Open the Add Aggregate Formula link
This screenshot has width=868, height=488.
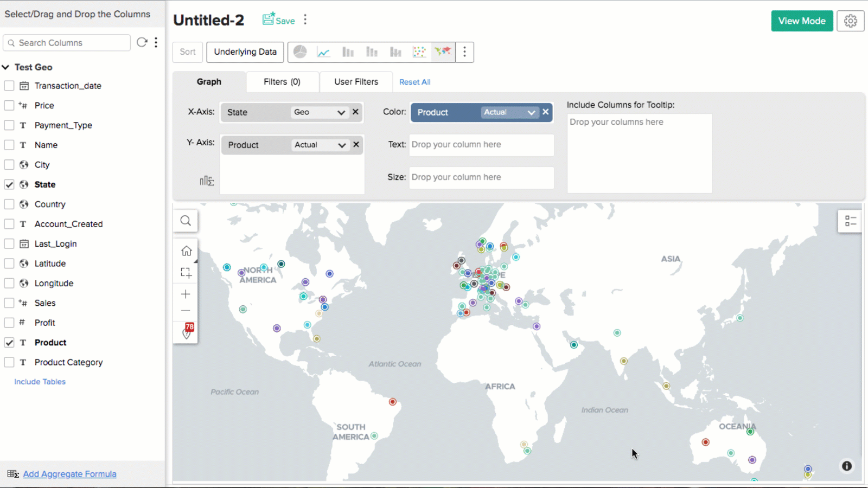click(69, 474)
